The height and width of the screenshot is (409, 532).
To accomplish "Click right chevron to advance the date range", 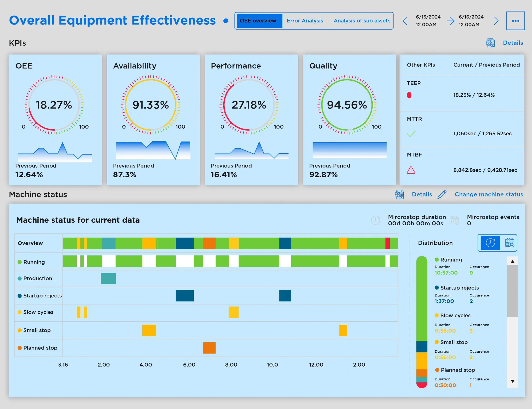I will click(x=496, y=21).
